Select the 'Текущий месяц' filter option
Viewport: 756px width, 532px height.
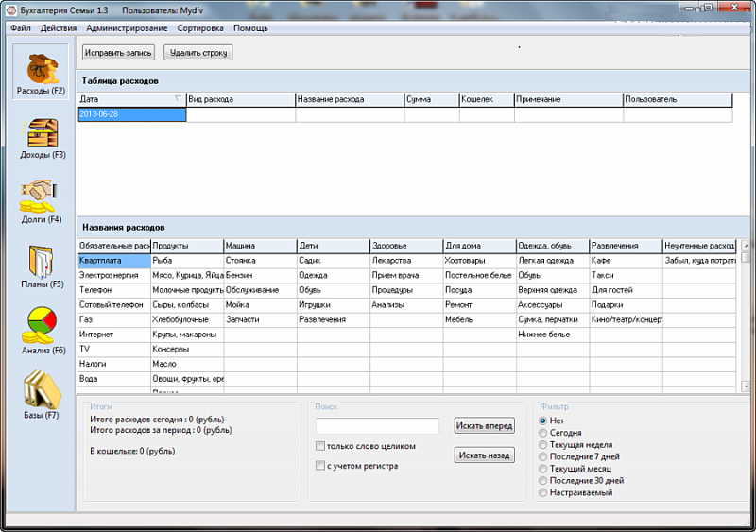coord(542,469)
